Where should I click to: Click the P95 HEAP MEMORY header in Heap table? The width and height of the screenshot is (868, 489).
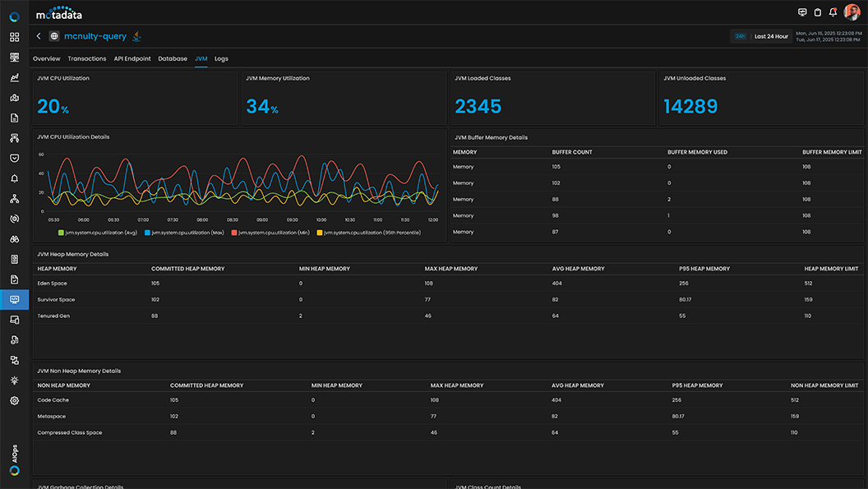pos(704,269)
